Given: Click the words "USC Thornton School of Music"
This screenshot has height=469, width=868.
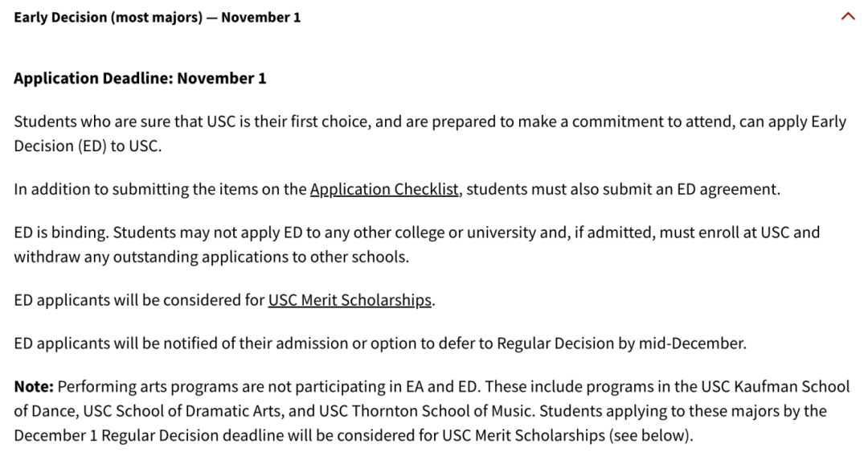Looking at the screenshot, I should click(425, 411).
